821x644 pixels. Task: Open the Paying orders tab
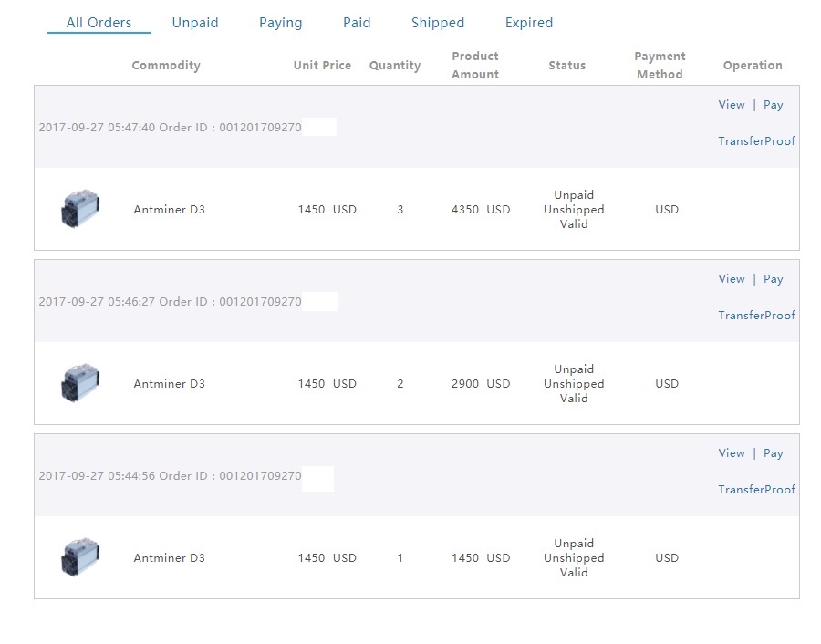[x=281, y=23]
